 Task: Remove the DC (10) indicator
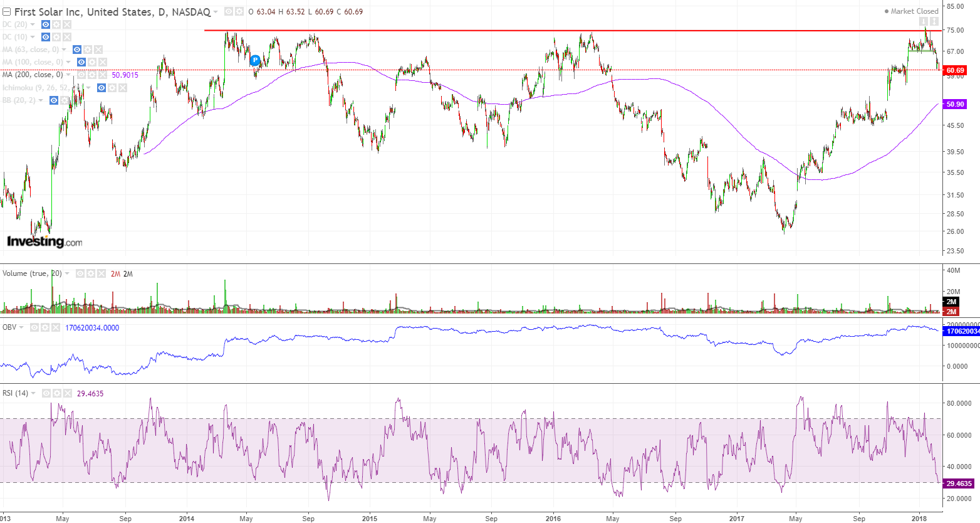pyautogui.click(x=67, y=37)
